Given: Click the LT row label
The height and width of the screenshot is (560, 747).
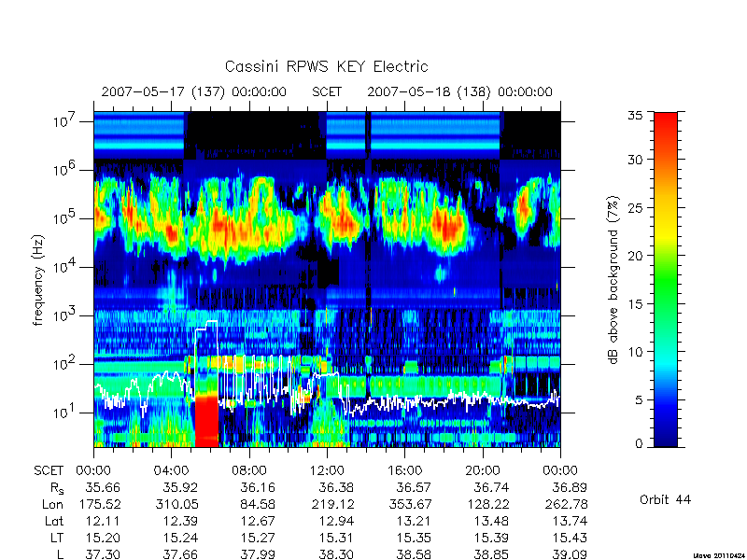Looking at the screenshot, I should (57, 539).
